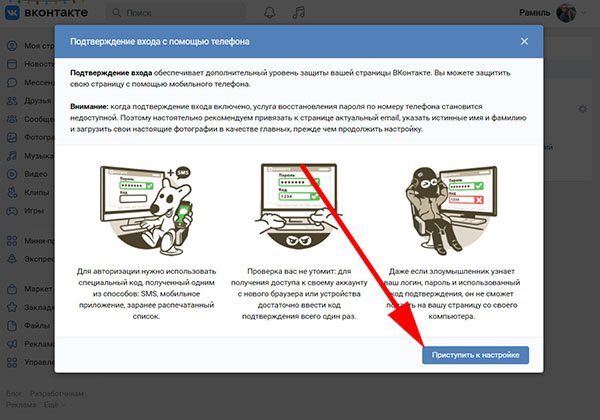Click the Маркет sidebar icon
The image size is (600, 420).
(x=12, y=289)
